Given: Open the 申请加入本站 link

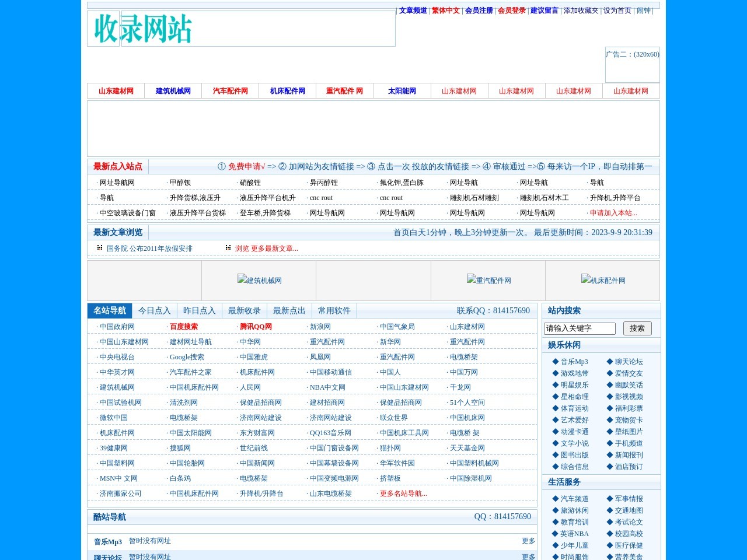Looking at the screenshot, I should click(x=612, y=213).
